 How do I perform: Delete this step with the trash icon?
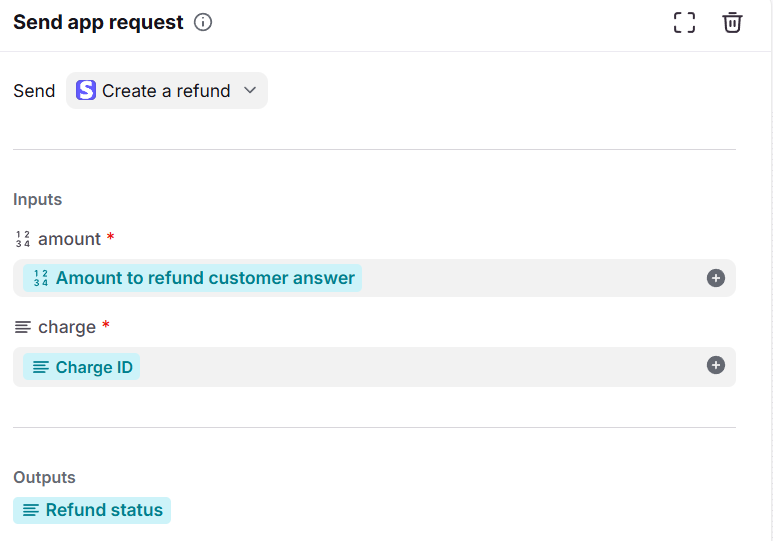click(733, 22)
